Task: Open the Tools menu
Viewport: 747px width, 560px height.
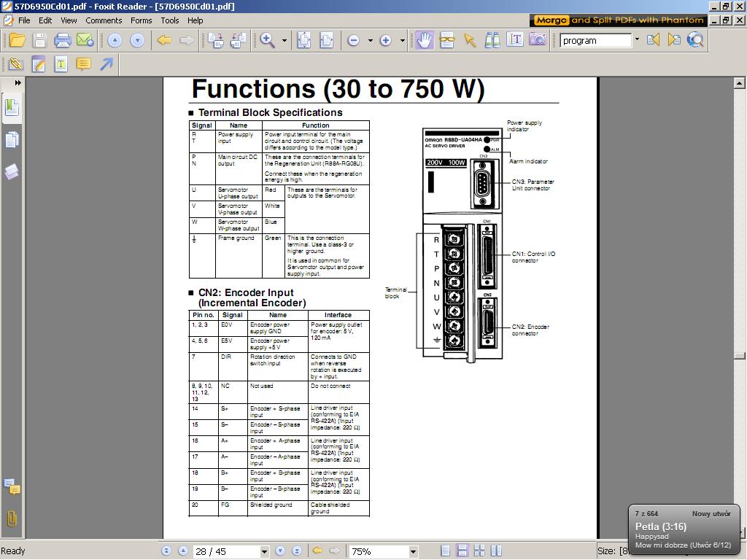Action: 169,20
